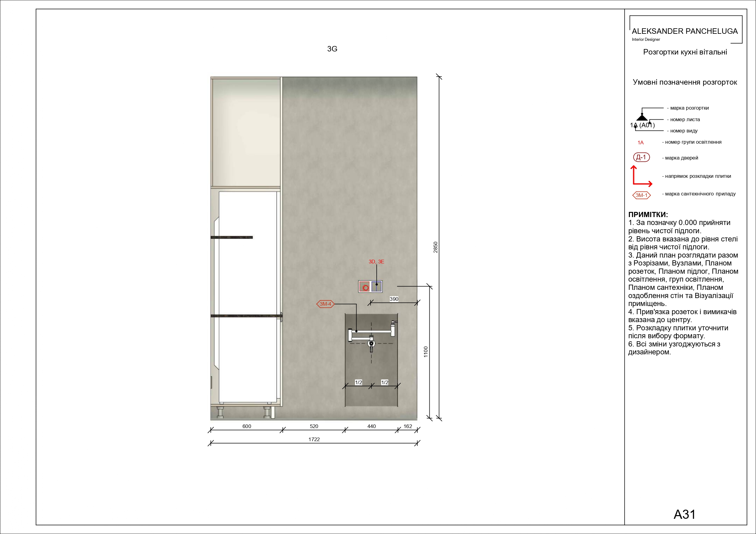Click the ЗМ-4 plumbing fixture marker
The height and width of the screenshot is (534, 756).
click(325, 304)
